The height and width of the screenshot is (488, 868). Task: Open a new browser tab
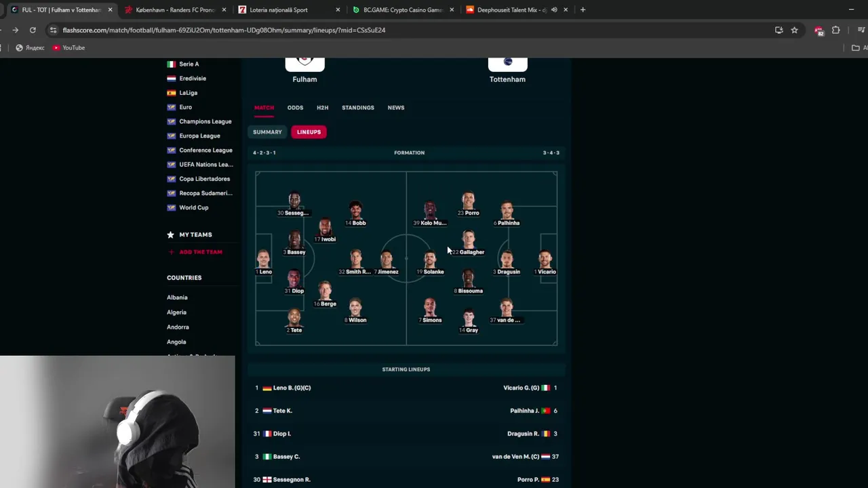(x=583, y=10)
